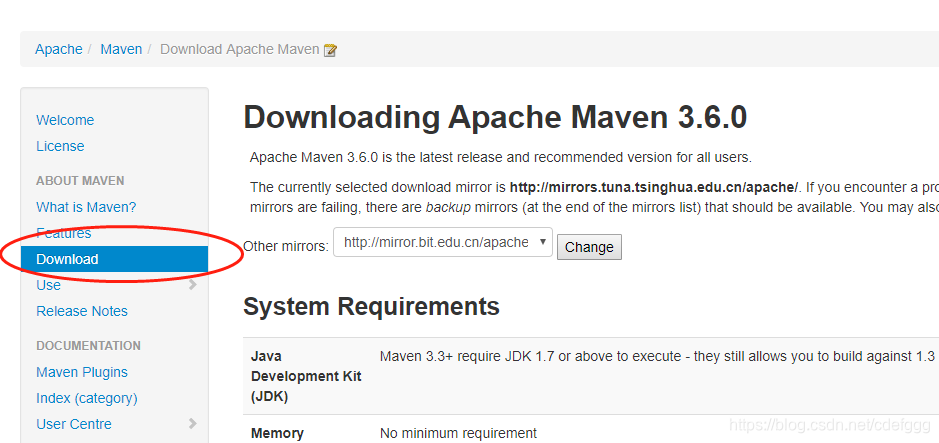Expand the User Centre submenu chevron

(192, 424)
